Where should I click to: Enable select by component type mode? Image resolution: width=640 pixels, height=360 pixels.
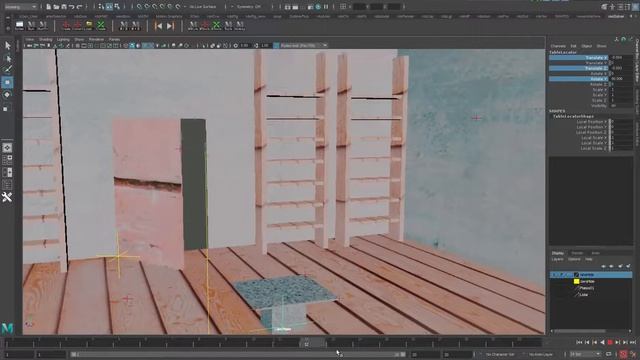(x=117, y=7)
